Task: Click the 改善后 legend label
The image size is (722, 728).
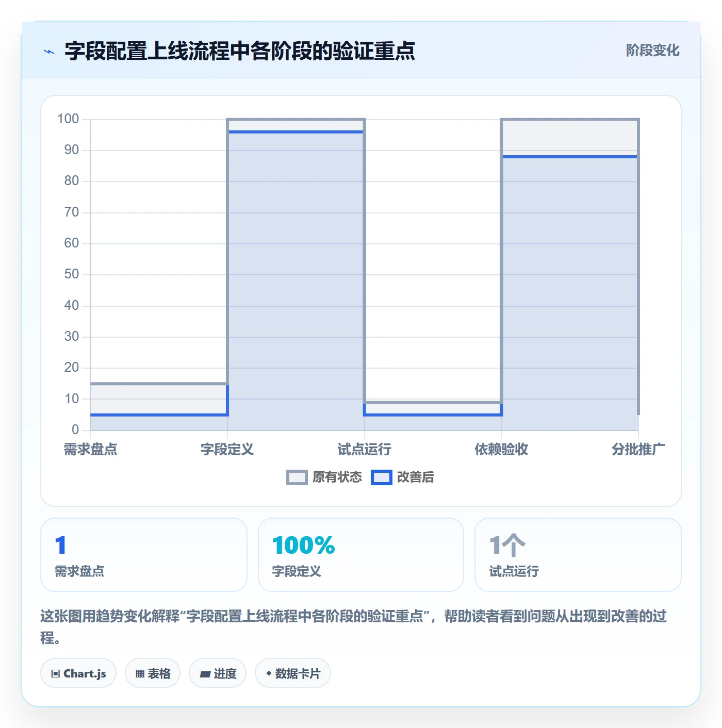Action: [x=416, y=477]
